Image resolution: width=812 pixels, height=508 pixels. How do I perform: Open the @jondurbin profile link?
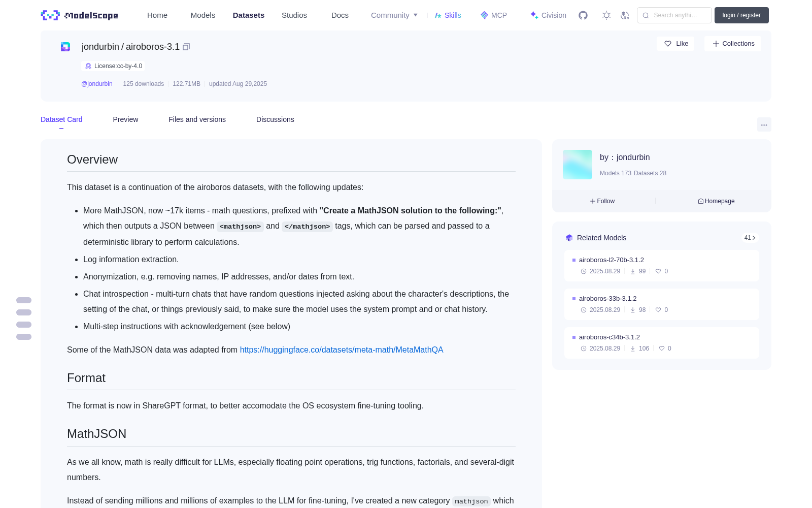click(97, 84)
